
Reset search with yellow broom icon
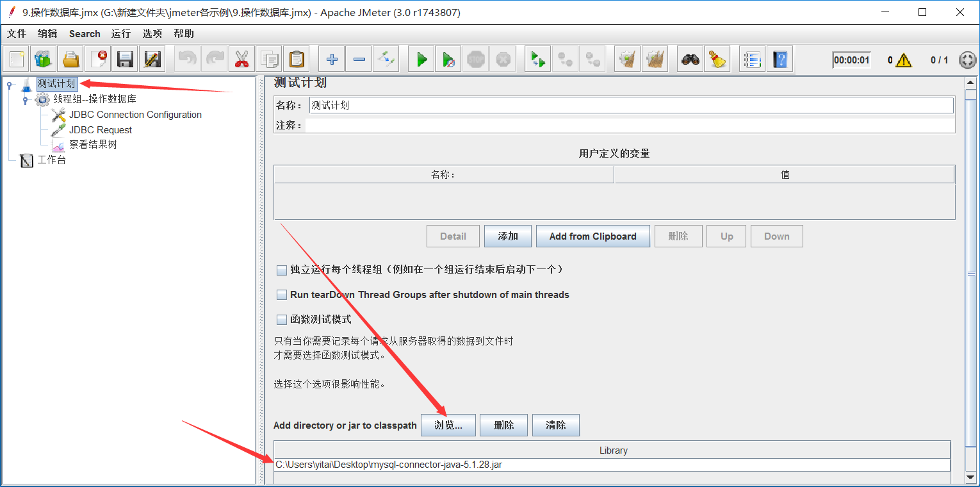717,60
